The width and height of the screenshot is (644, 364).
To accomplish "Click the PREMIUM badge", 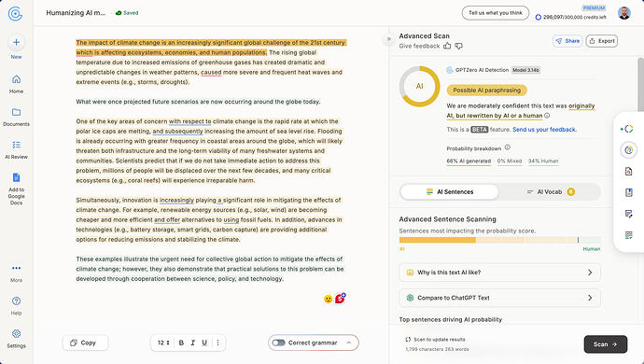I will [594, 7].
